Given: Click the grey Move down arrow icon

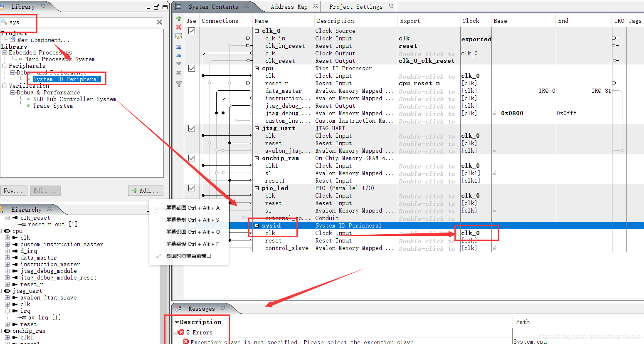Looking at the screenshot, I should pyautogui.click(x=179, y=64).
